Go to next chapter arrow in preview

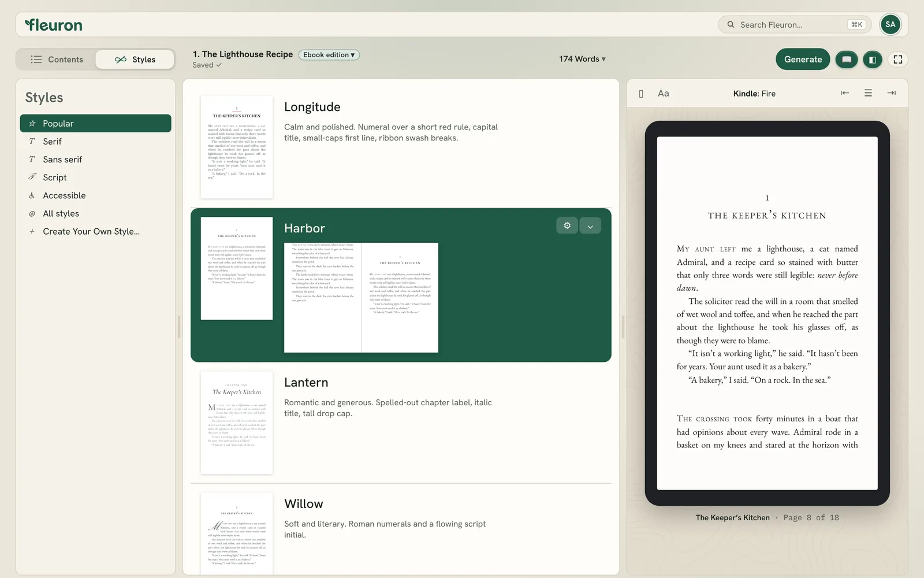[892, 93]
